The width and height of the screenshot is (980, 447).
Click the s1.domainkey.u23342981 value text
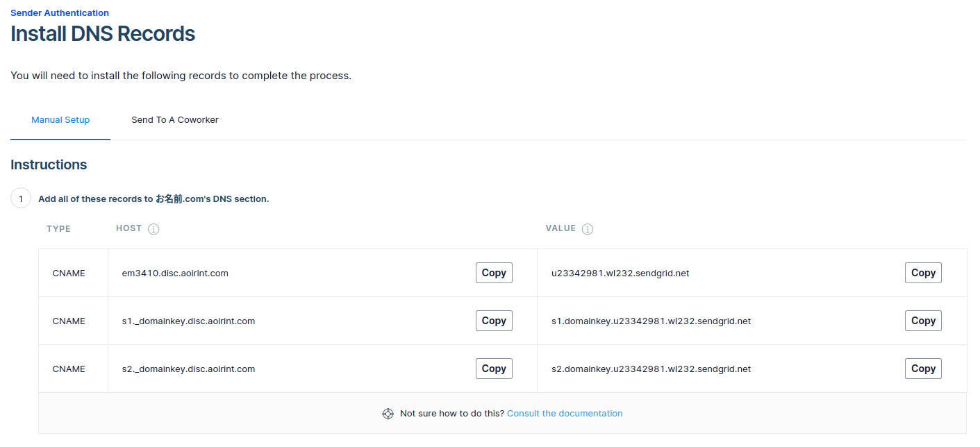[x=651, y=321]
